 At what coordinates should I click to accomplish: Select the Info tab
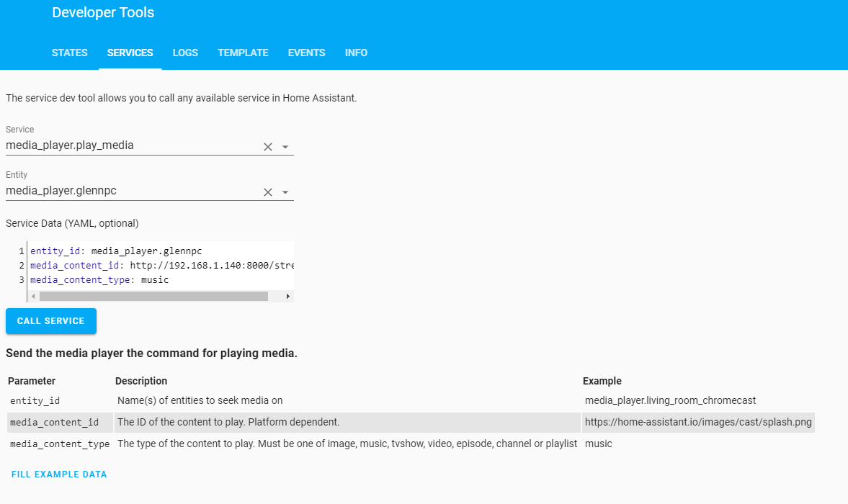tap(356, 53)
